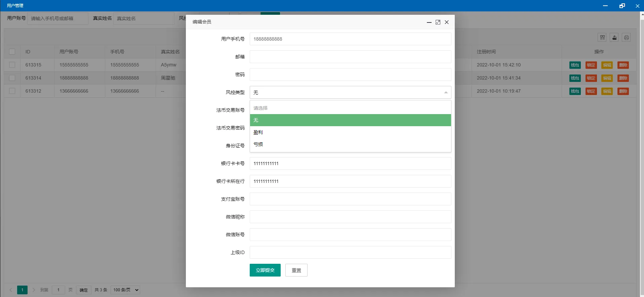
Task: Maximize the 编辑会员 dialog
Action: [438, 22]
